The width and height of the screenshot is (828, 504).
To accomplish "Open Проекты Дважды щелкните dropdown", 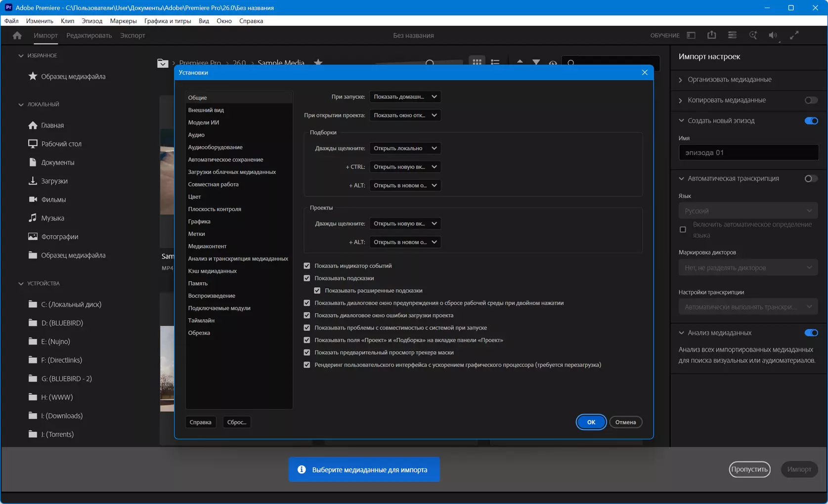I will pos(405,223).
